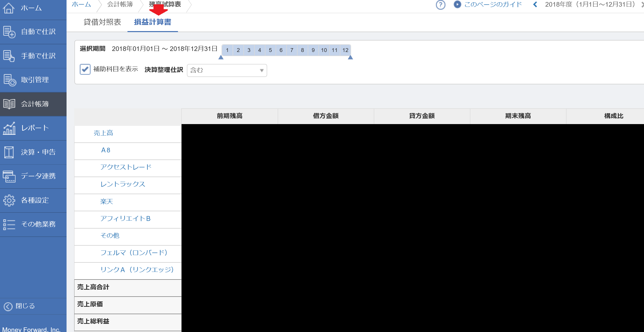Open アクセストレード sub-account link
This screenshot has width=644, height=332.
(126, 167)
